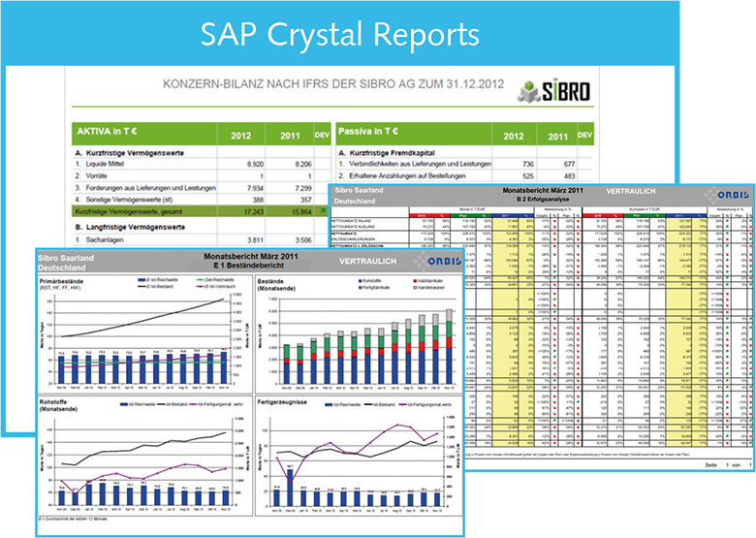
Task: Click the green up arrow in DEV column
Action: pos(322,210)
